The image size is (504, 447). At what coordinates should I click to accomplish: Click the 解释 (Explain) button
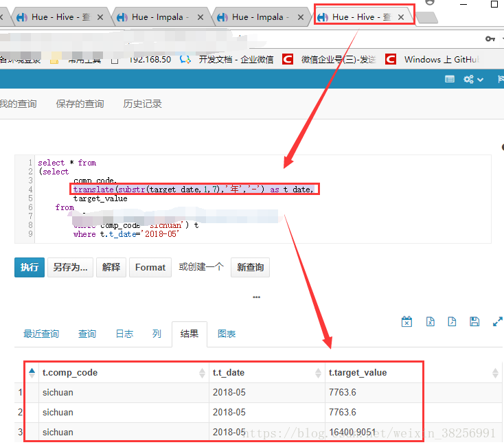[111, 267]
